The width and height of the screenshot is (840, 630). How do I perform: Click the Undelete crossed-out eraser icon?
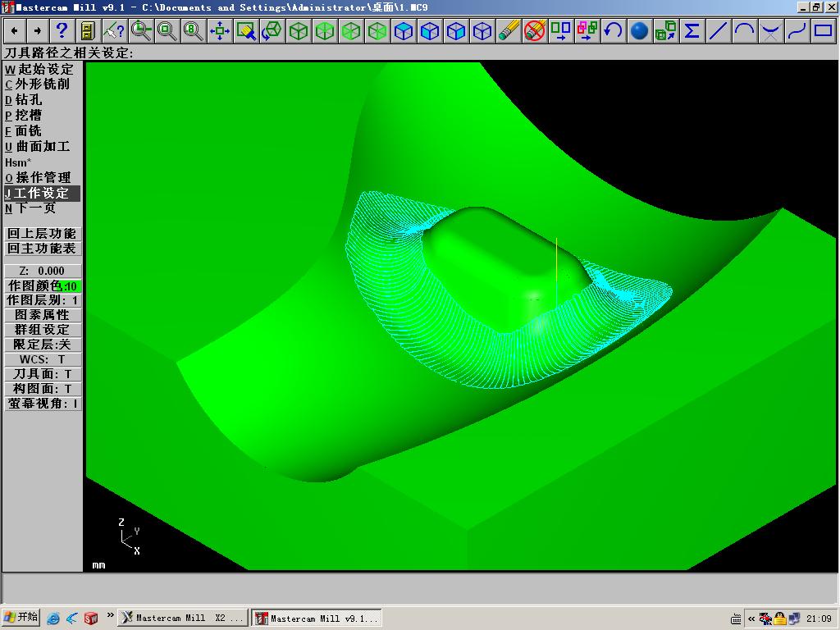535,30
